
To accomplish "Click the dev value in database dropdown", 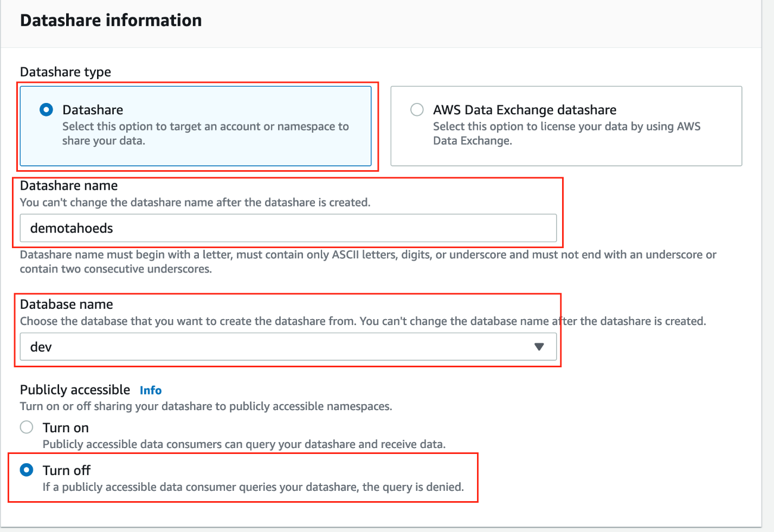I will [x=41, y=347].
